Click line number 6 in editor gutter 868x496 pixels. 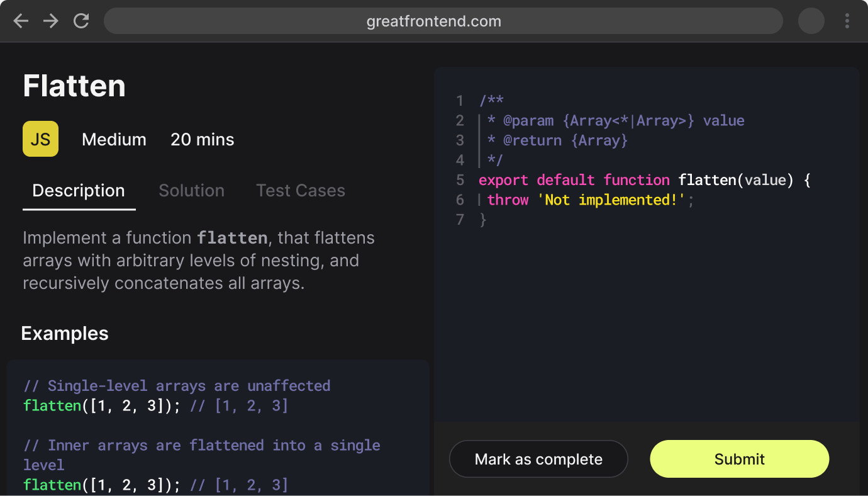pyautogui.click(x=460, y=200)
